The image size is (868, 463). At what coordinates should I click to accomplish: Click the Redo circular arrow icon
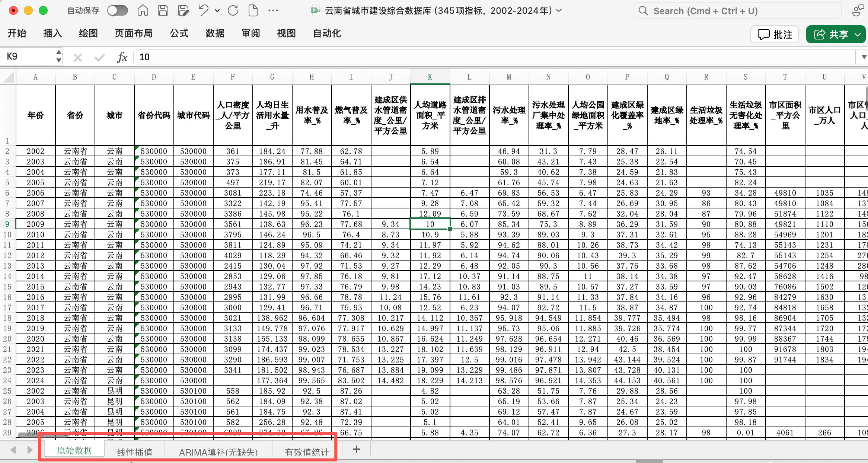coord(233,10)
